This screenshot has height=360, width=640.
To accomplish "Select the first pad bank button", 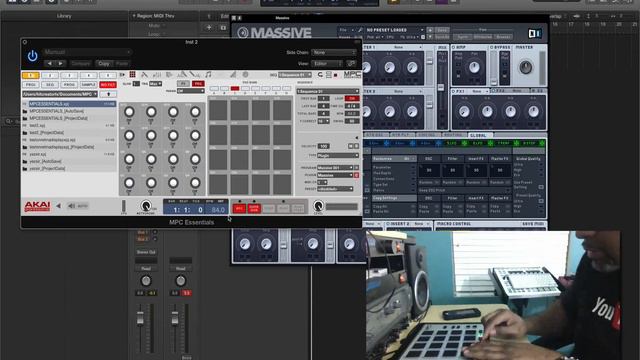I will (214, 89).
